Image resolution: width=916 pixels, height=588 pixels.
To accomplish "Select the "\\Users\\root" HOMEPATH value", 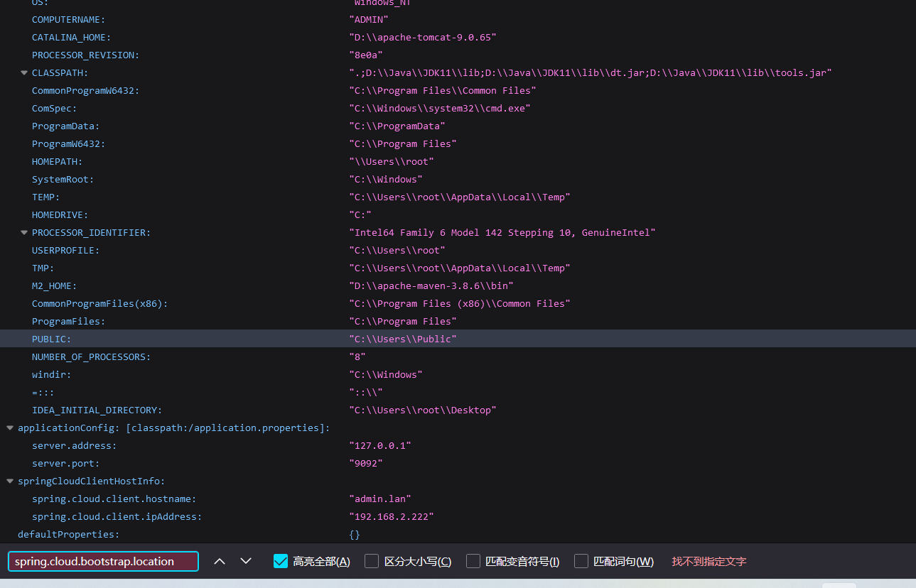I will pos(392,161).
